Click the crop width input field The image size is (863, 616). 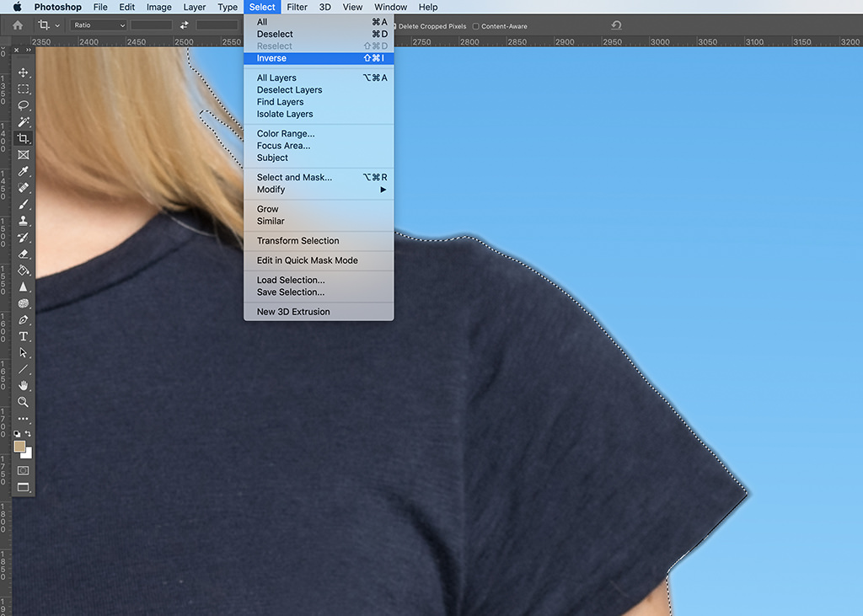click(152, 25)
